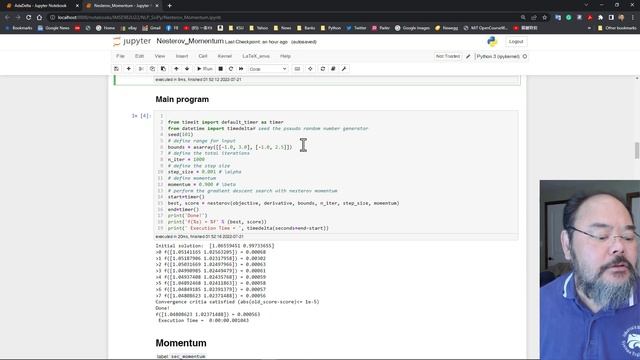640x360 pixels.
Task: Move the selected cell up
Action: tap(176, 69)
